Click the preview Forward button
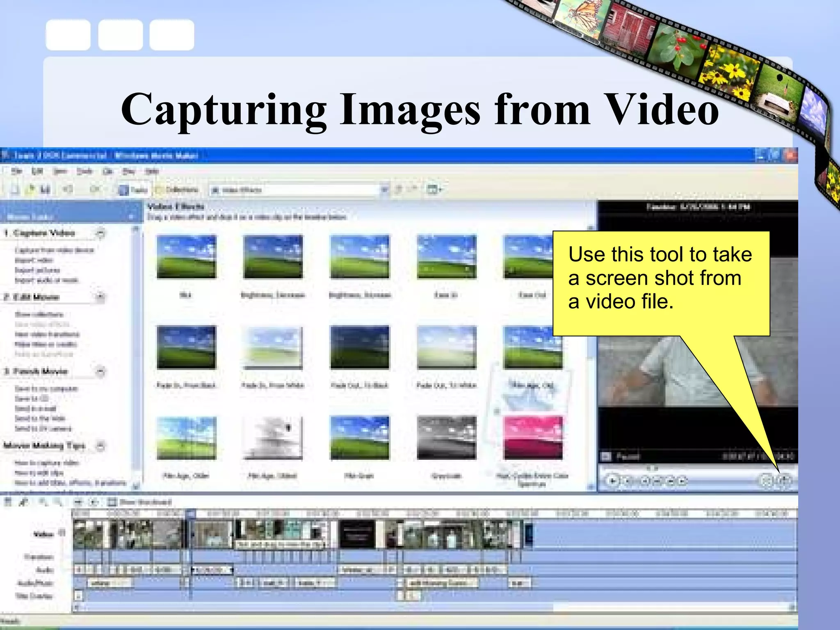 pyautogui.click(x=681, y=480)
